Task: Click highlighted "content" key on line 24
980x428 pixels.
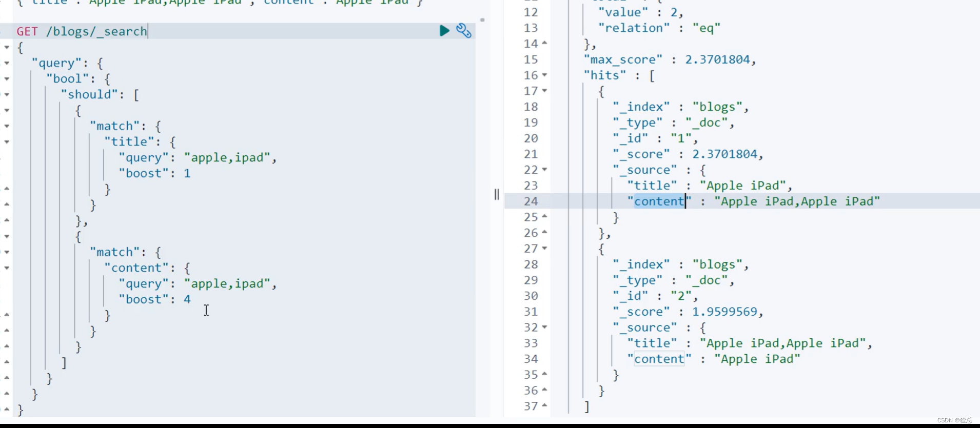Action: click(659, 201)
